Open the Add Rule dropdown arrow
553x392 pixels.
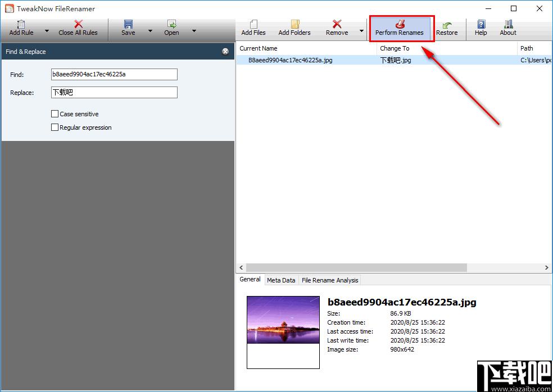click(x=47, y=31)
